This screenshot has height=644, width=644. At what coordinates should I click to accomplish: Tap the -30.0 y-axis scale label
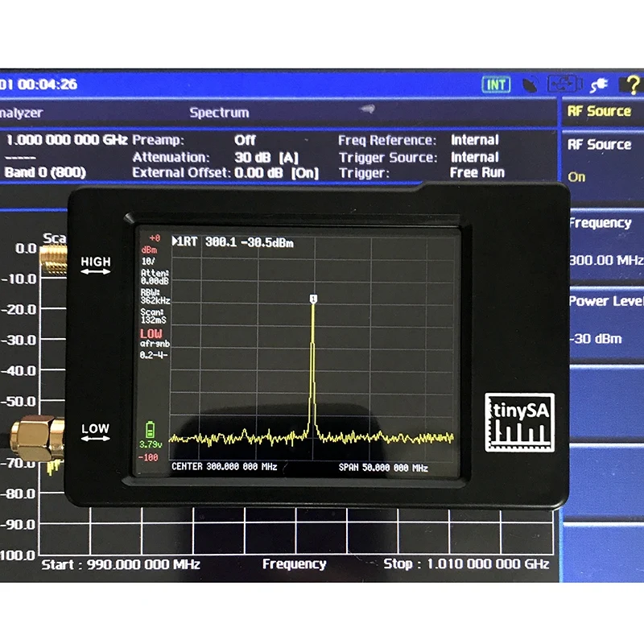pyautogui.click(x=19, y=341)
